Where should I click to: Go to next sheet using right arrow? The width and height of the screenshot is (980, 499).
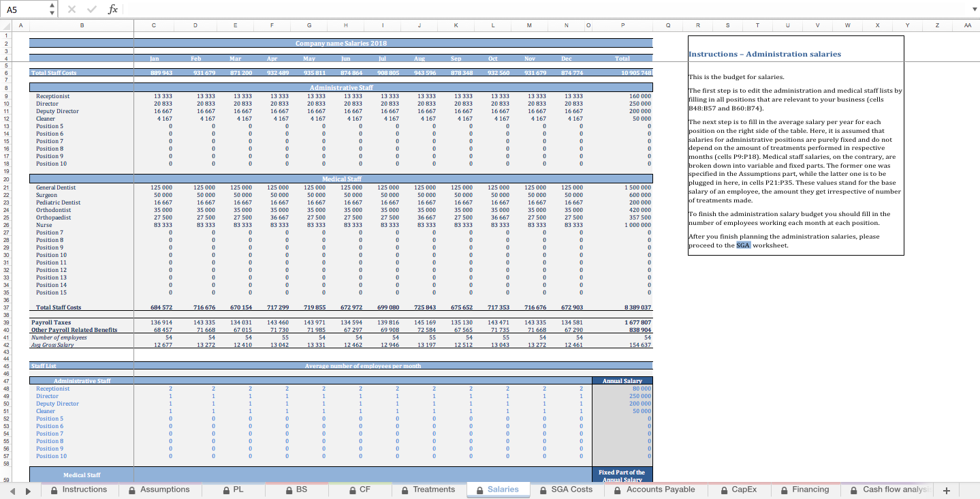coord(28,490)
